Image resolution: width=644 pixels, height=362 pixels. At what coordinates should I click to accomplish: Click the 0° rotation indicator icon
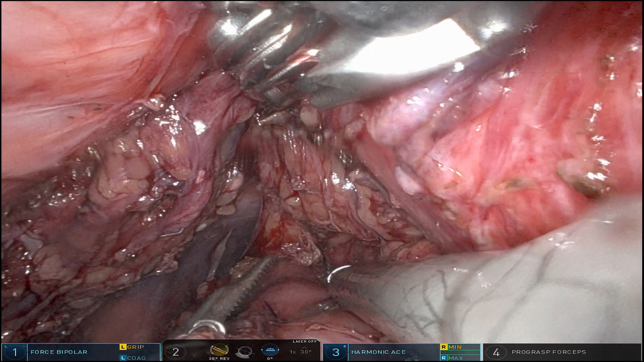[270, 350]
